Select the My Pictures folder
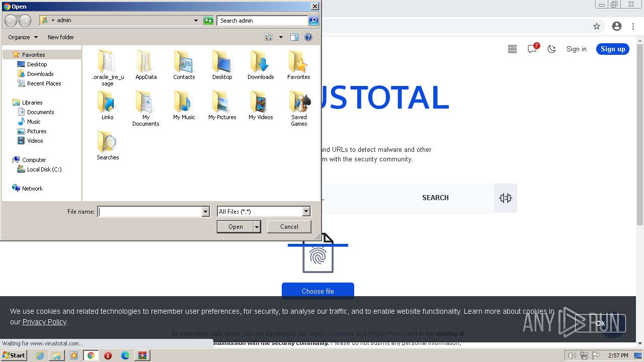This screenshot has height=362, width=644. coord(222,105)
